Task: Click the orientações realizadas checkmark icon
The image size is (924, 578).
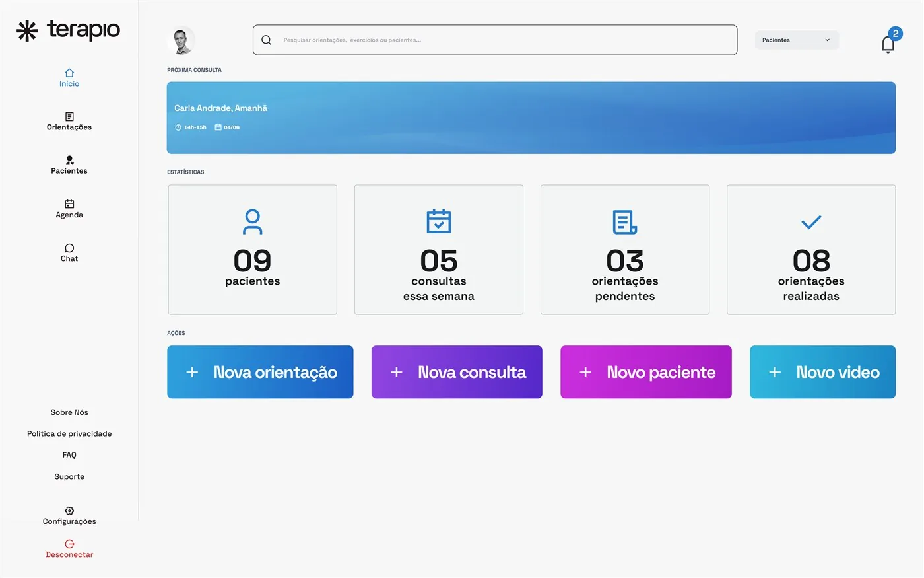Action: [811, 222]
